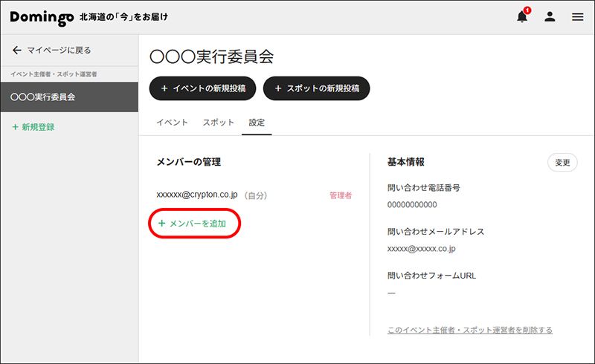
Task: Click the plus icon on スポットの新規投稿
Action: click(278, 88)
